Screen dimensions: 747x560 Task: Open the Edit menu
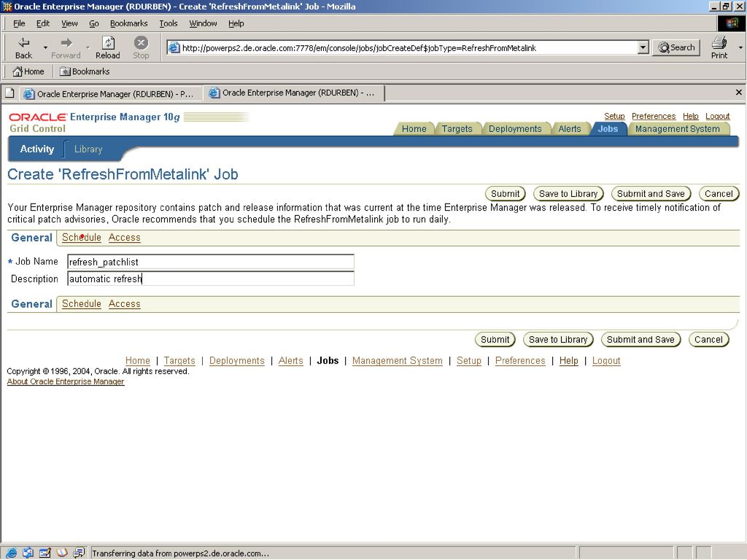[43, 23]
